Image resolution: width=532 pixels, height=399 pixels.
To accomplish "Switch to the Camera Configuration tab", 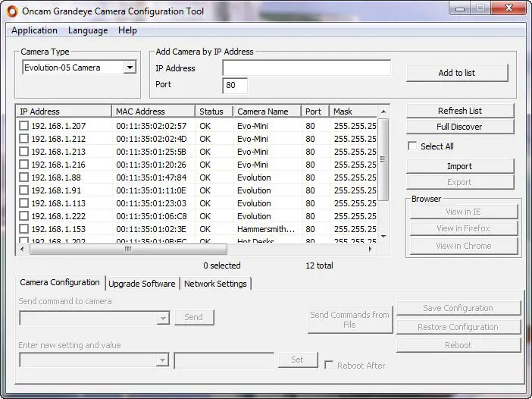I will tap(60, 282).
